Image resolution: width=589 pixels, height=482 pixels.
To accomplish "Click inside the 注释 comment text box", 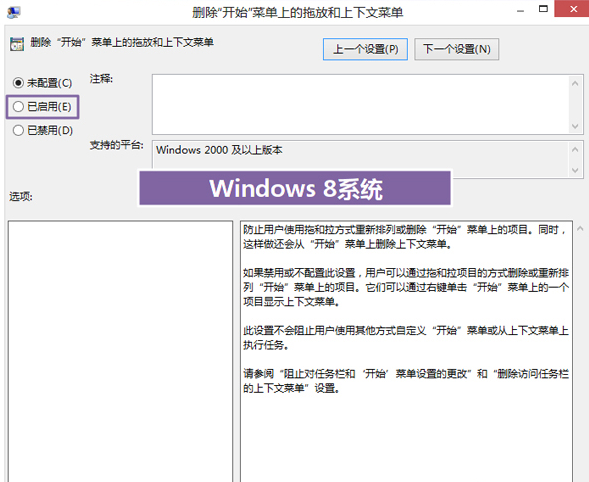I will pyautogui.click(x=361, y=104).
